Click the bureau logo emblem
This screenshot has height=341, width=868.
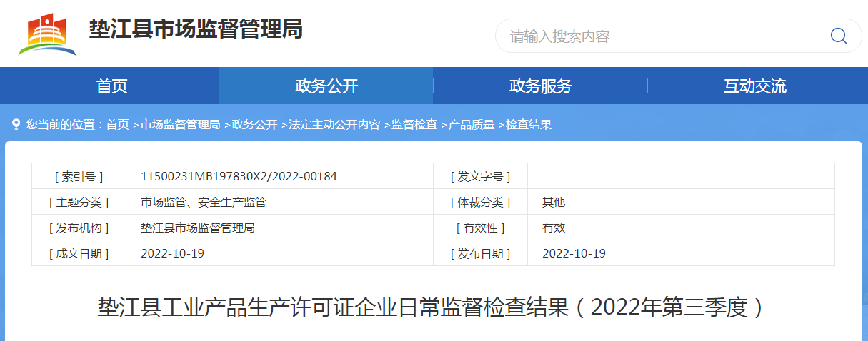47,34
